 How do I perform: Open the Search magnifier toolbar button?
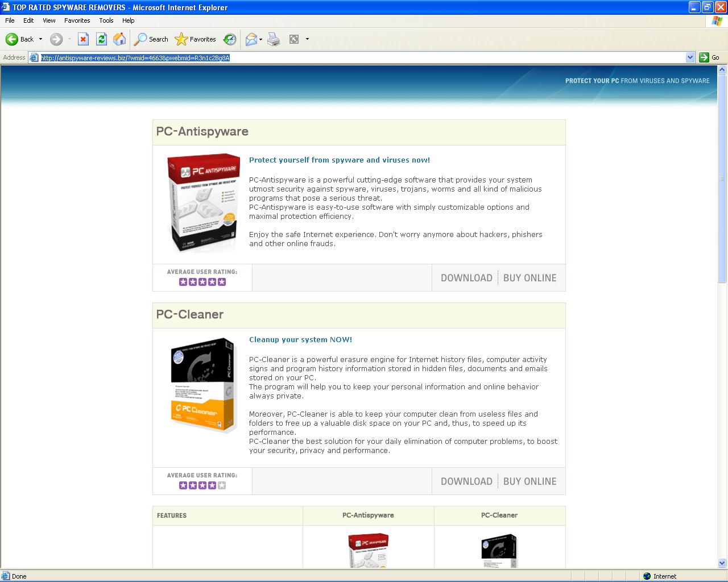(x=151, y=39)
